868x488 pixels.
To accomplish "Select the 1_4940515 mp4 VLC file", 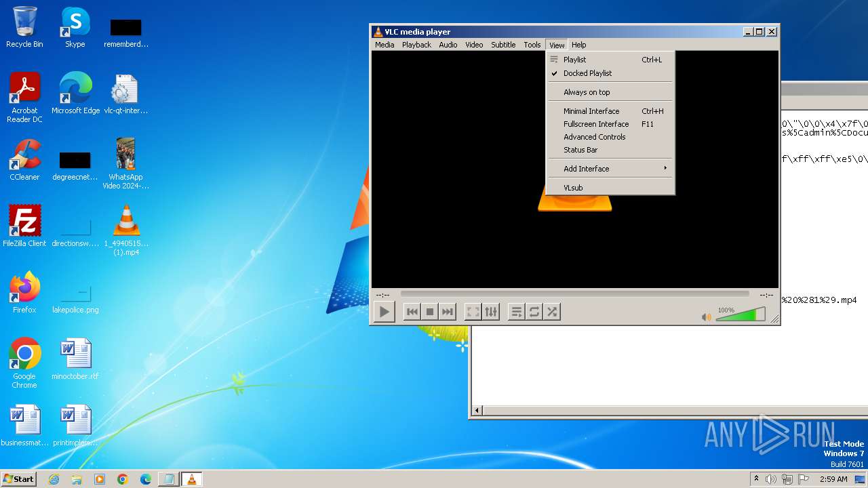I will pyautogui.click(x=125, y=230).
